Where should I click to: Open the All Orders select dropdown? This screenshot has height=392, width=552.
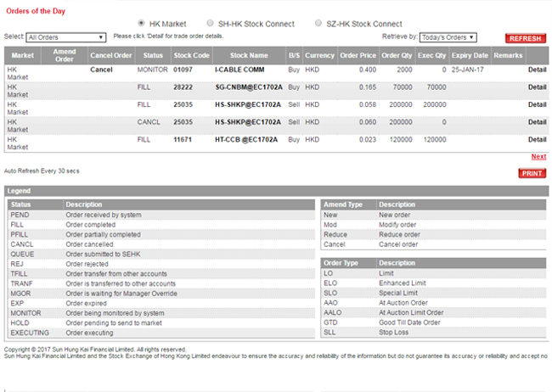click(66, 37)
